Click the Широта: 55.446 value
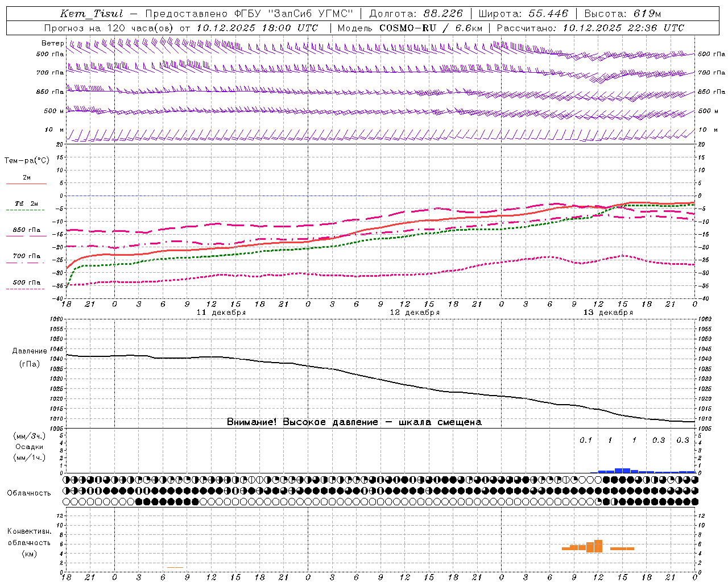Image resolution: width=728 pixels, height=582 pixels. 523,14
